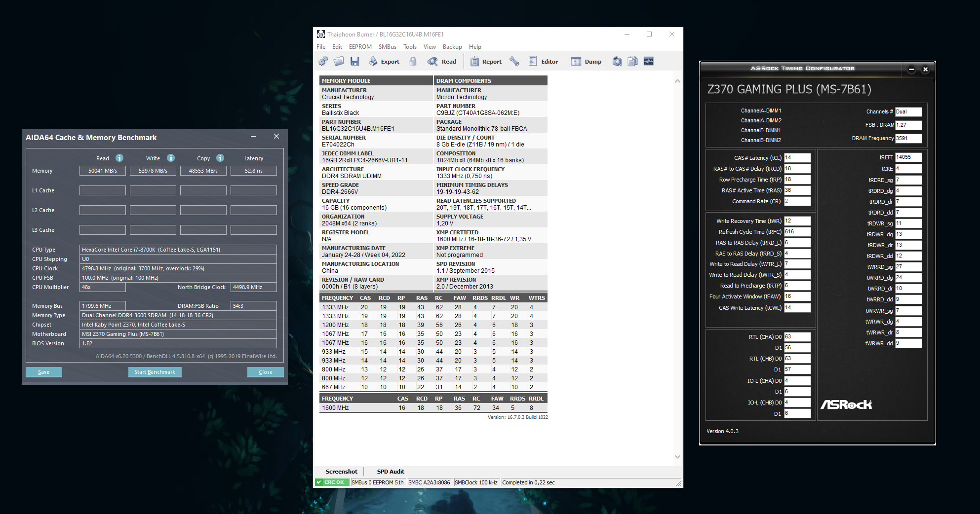Image resolution: width=980 pixels, height=514 pixels.
Task: Click the Save button in AIDA64
Action: point(44,372)
